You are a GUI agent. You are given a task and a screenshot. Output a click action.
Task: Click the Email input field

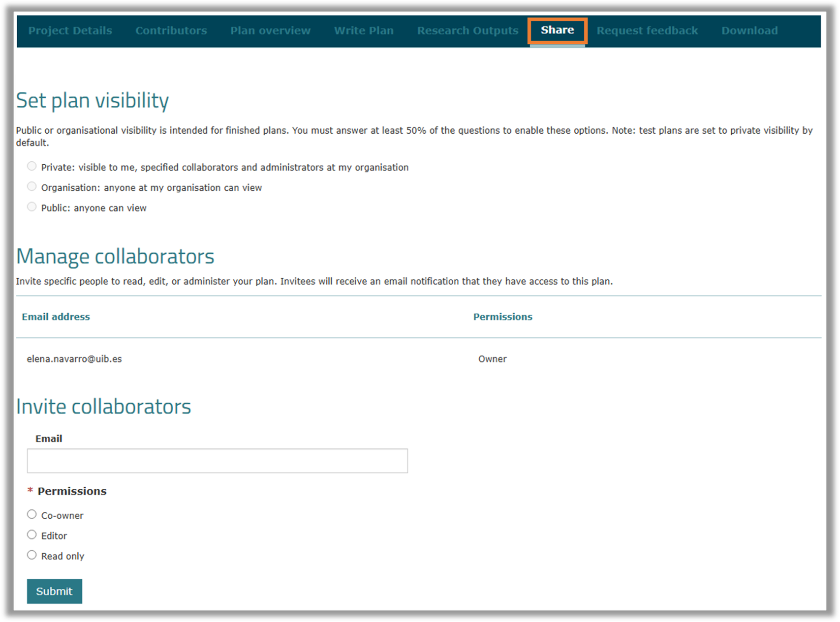218,461
